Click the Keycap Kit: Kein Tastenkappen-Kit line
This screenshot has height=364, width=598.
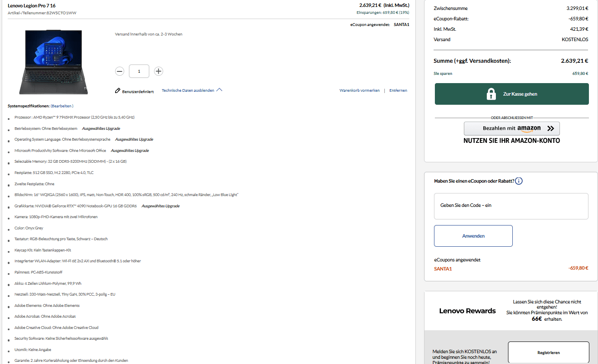coord(43,250)
